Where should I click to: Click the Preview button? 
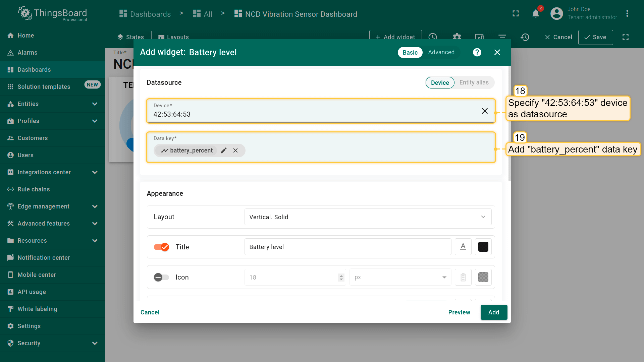pyautogui.click(x=459, y=312)
